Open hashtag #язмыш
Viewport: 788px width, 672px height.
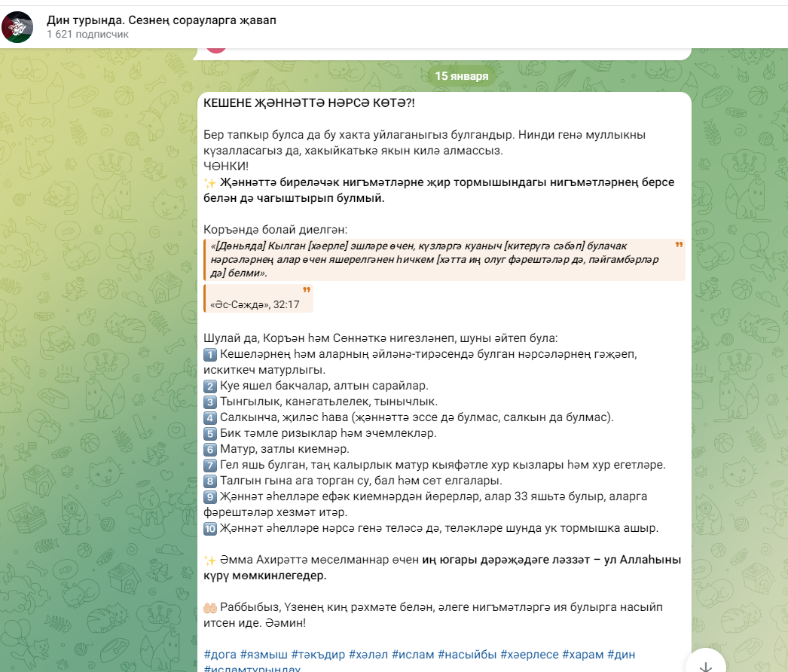pos(264,655)
